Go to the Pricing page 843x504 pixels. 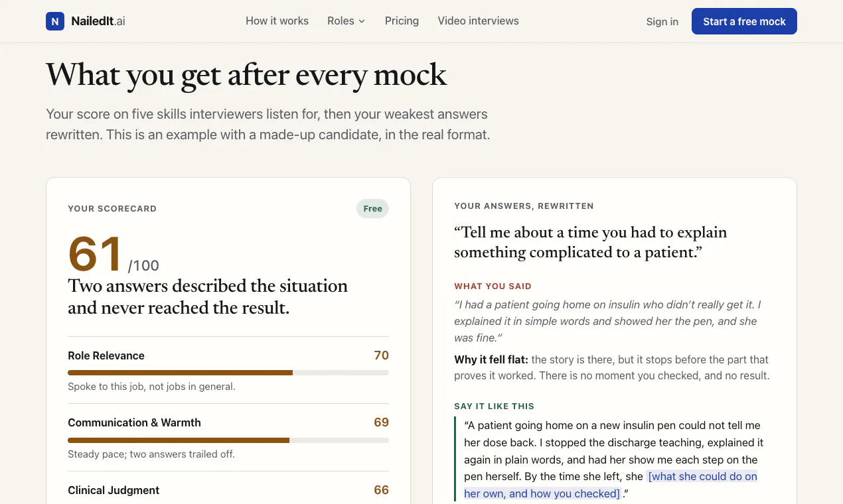click(x=402, y=21)
